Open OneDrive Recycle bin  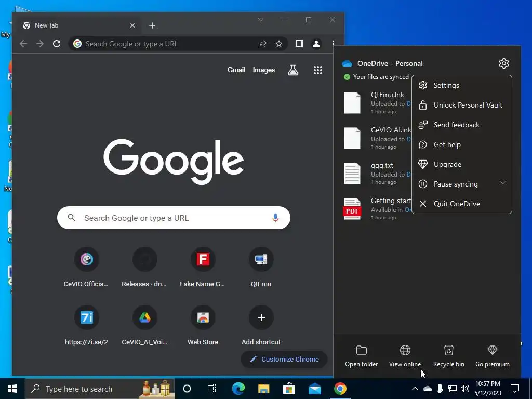pos(448,356)
